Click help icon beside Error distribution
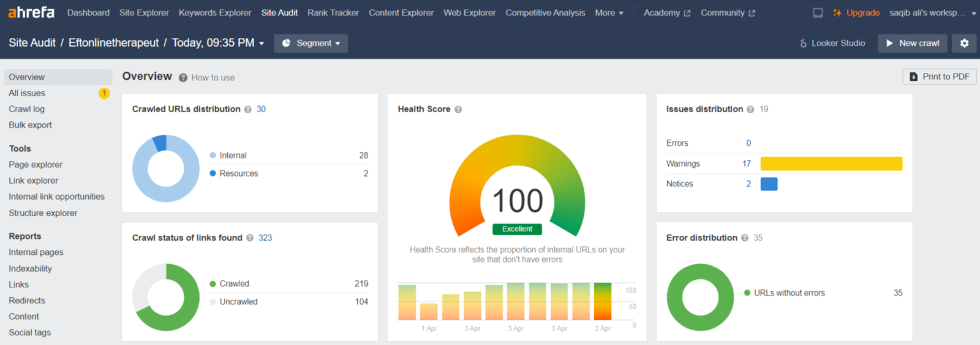This screenshot has height=345, width=980. pos(745,238)
